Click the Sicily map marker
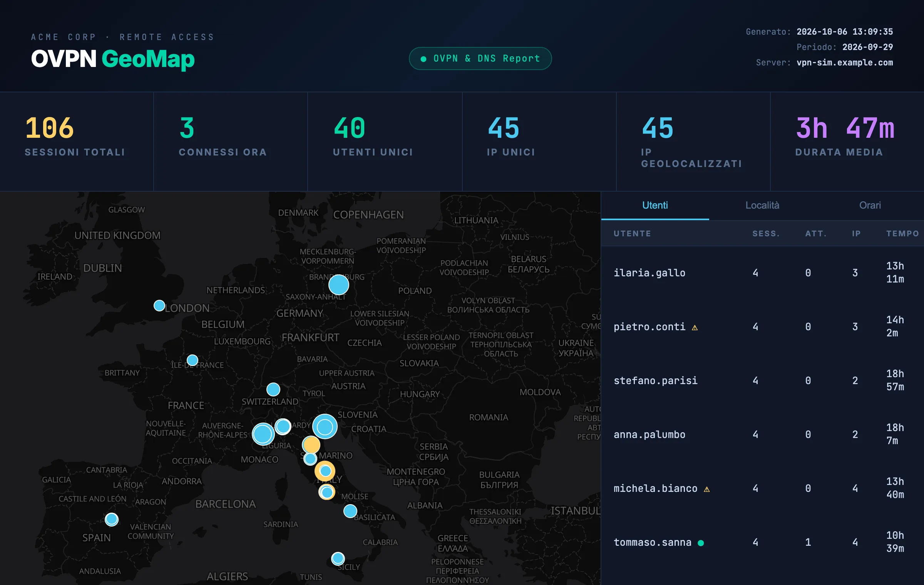The height and width of the screenshot is (585, 924). tap(338, 558)
